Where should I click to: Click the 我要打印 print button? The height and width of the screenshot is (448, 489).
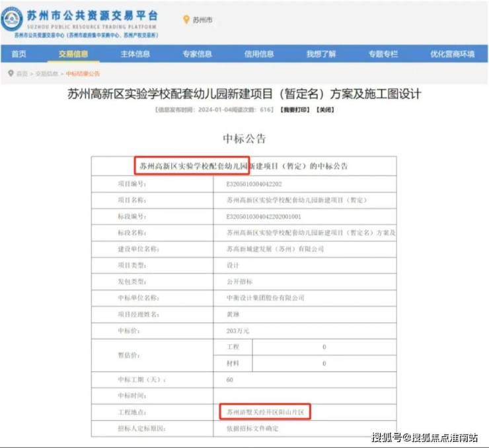tap(294, 110)
